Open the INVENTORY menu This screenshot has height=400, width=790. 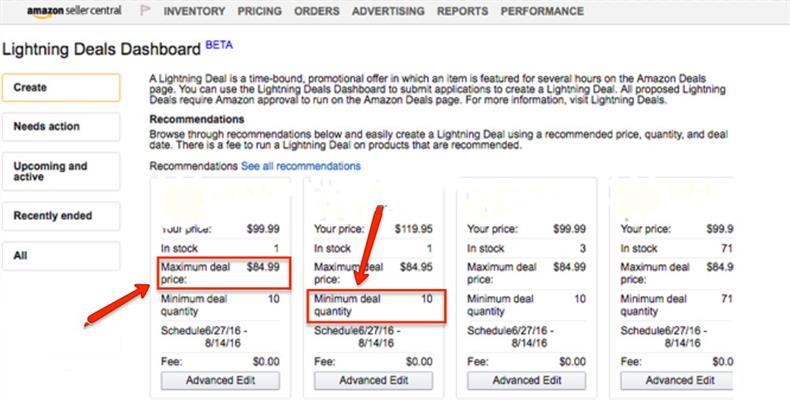point(194,11)
